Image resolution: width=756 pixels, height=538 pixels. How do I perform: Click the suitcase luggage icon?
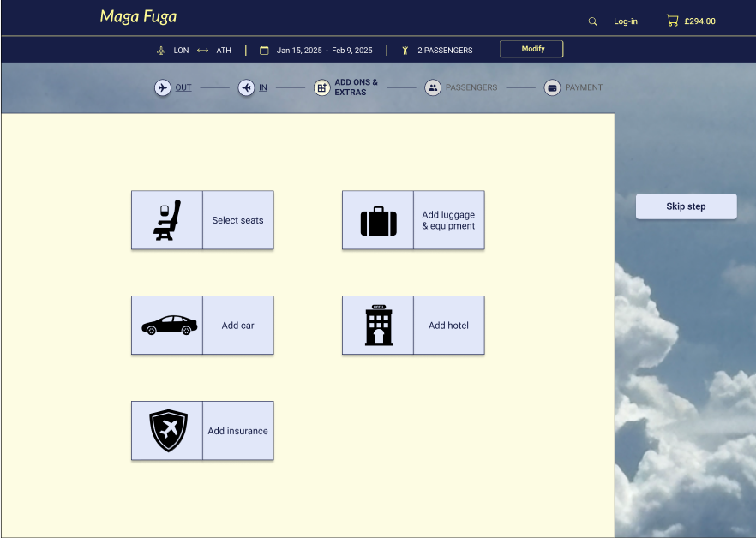[378, 220]
